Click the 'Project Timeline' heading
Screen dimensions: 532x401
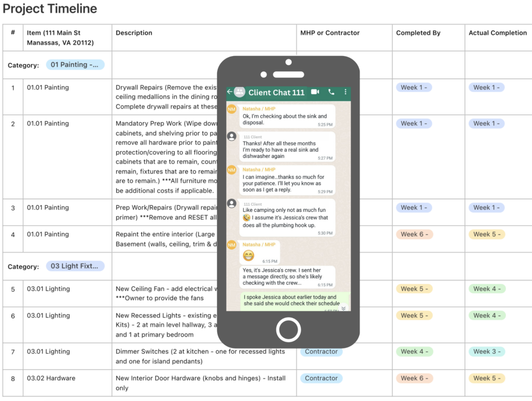tap(49, 8)
